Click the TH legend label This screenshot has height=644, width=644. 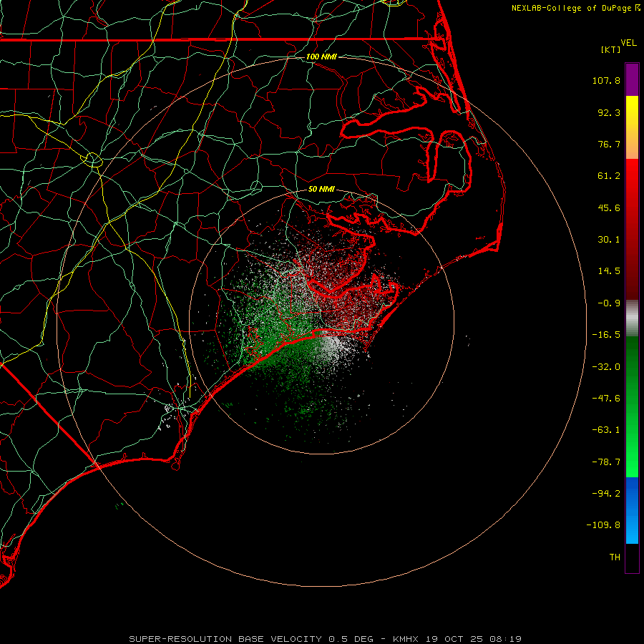[615, 557]
